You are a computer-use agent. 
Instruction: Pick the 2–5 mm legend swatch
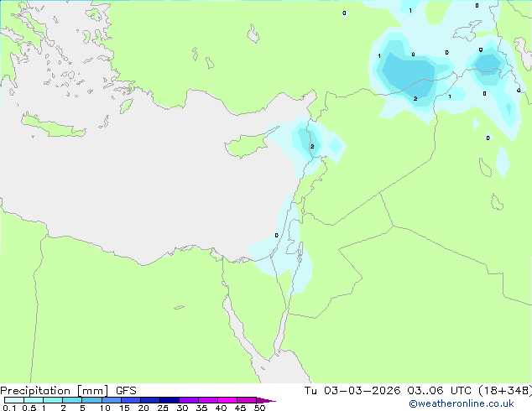click(x=72, y=400)
